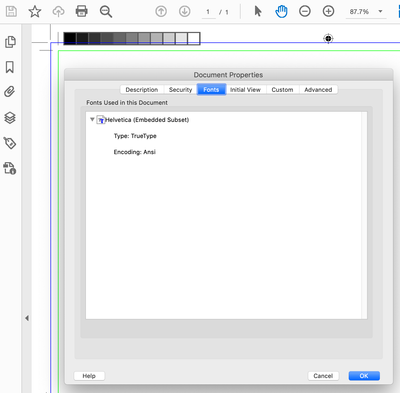Screen dimensions: 400x393
Task: Click the cloud upload icon
Action: point(58,12)
